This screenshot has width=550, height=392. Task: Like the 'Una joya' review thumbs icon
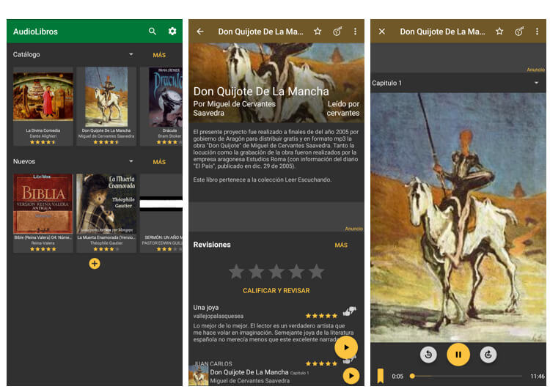tap(349, 311)
